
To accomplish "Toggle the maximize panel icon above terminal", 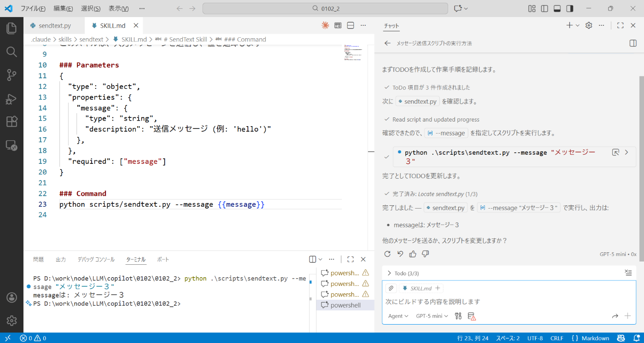I will click(x=351, y=259).
